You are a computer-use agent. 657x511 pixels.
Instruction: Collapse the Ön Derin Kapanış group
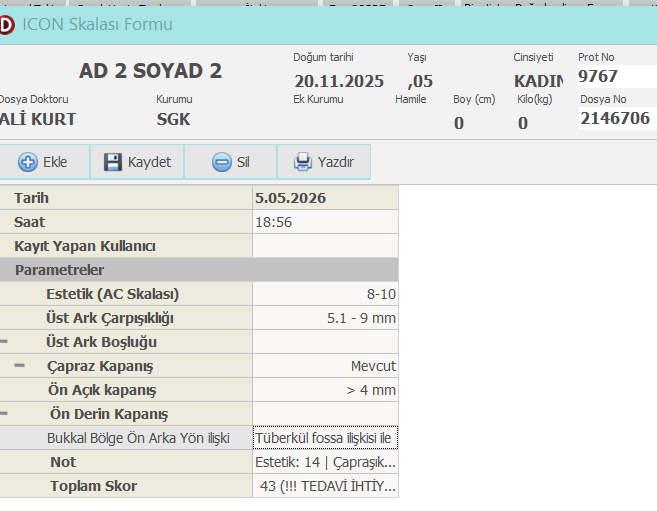(x=4, y=414)
